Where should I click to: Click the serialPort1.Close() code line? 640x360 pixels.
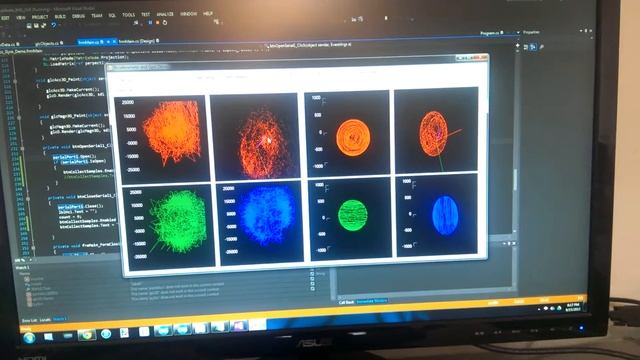[80, 207]
